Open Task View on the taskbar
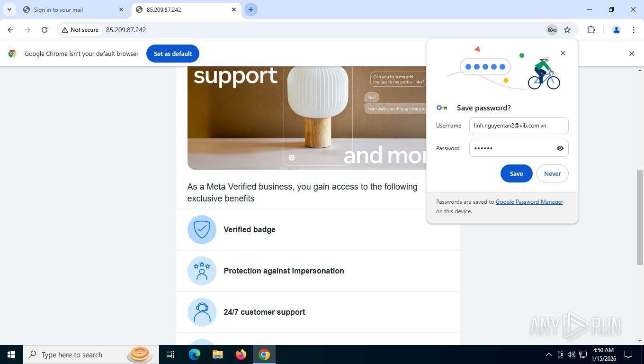The image size is (644, 364). click(170, 355)
